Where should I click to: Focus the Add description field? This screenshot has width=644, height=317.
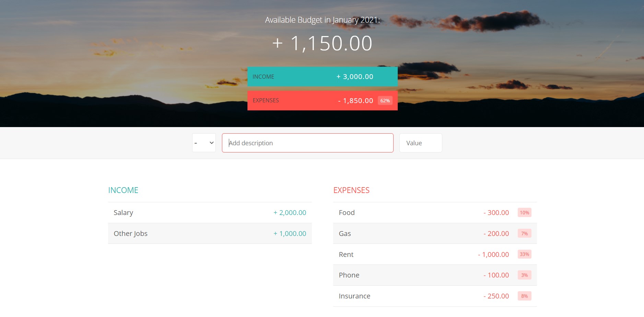coord(307,143)
